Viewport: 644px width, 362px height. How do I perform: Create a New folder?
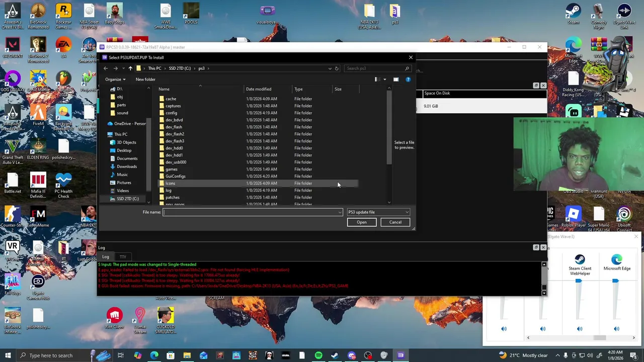[145, 79]
